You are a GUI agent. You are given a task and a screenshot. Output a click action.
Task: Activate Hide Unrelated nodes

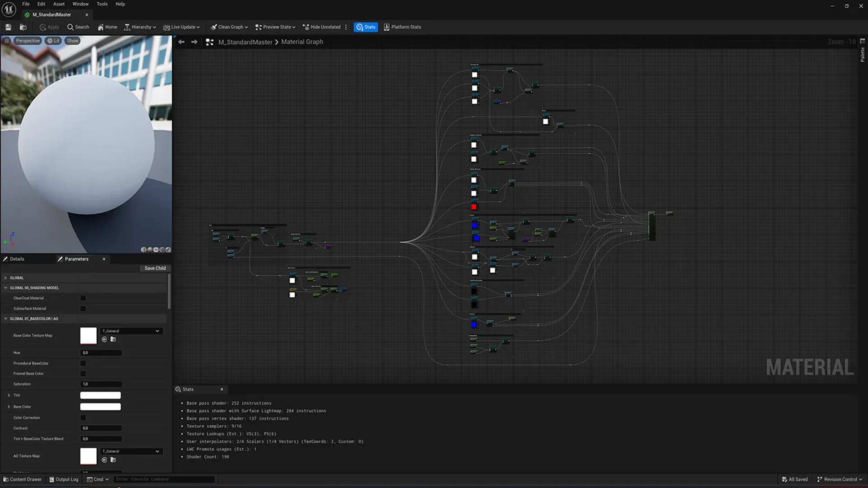[x=323, y=27]
